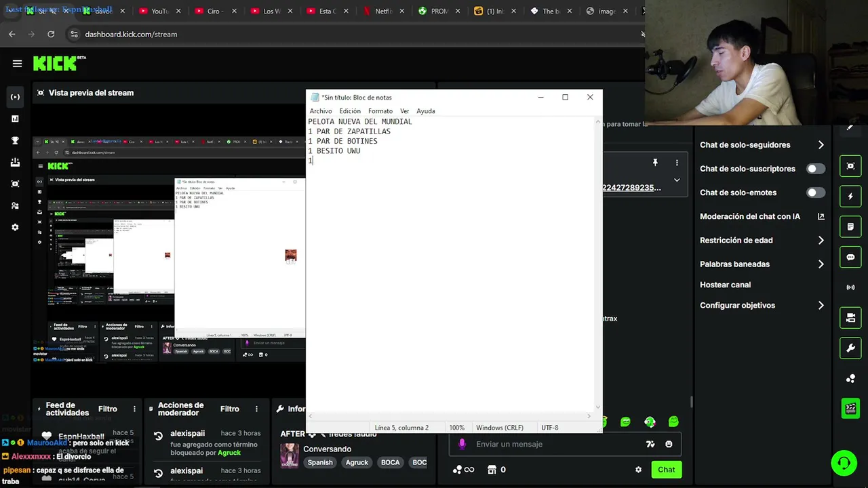The height and width of the screenshot is (488, 868).
Task: Select the chat bubble icon in right toolbar
Action: pos(850,258)
